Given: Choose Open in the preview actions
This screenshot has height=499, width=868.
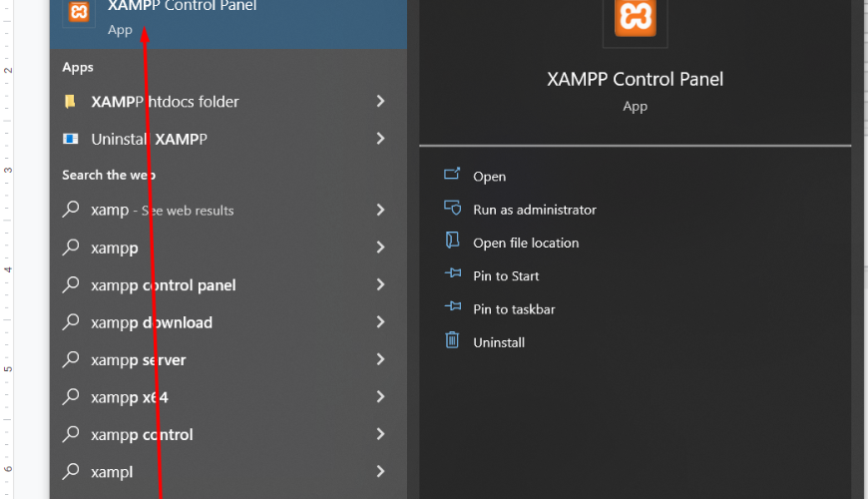Looking at the screenshot, I should pos(489,177).
